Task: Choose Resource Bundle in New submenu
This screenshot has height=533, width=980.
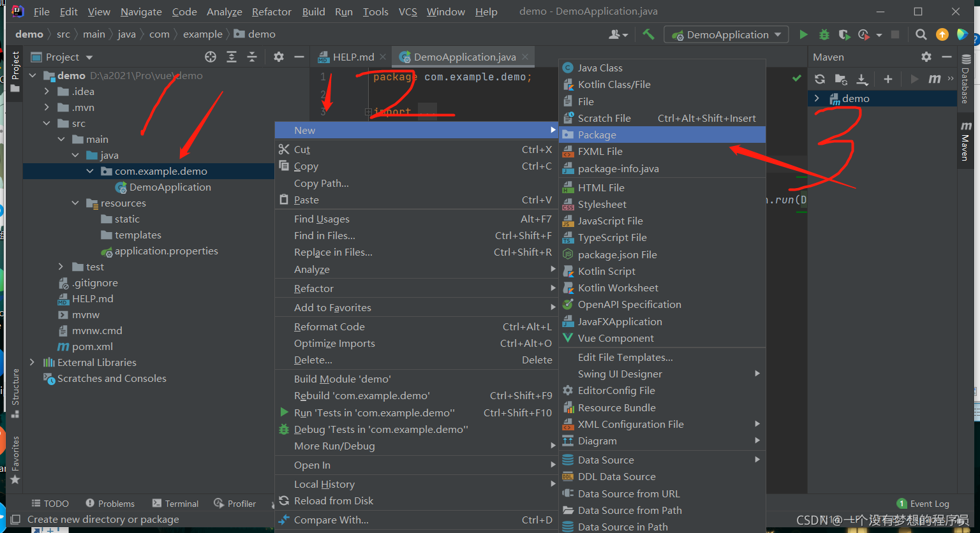Action: pos(662,407)
